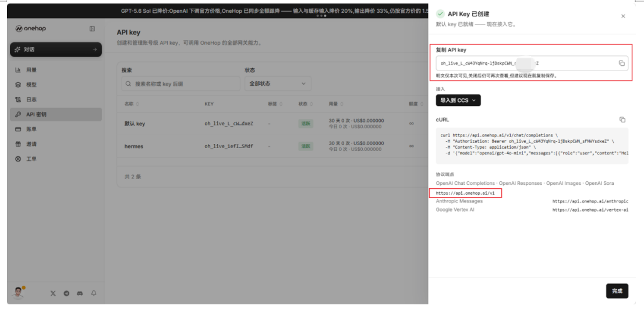
Task: Open 模型 models in the sidebar
Action: (x=56, y=85)
